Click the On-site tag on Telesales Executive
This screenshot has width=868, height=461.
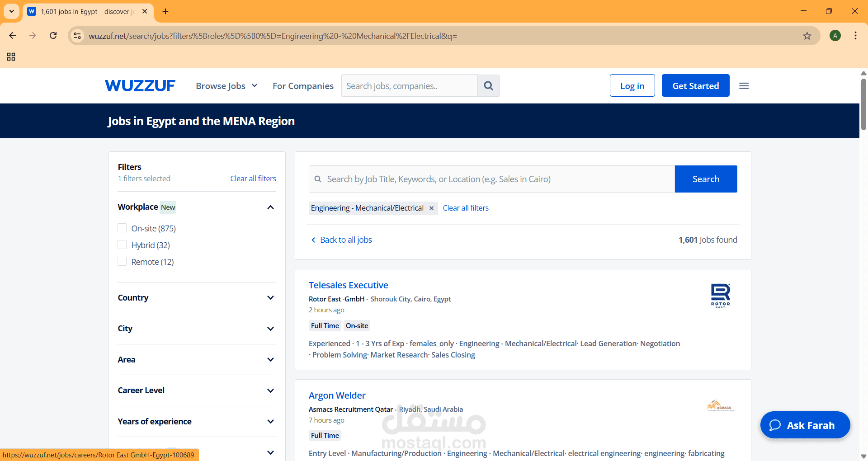(x=357, y=326)
